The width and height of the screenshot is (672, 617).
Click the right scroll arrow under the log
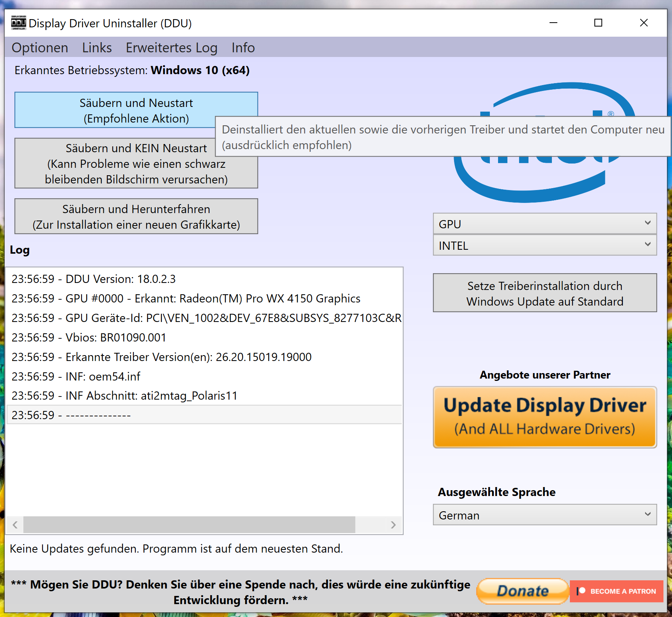tap(394, 525)
